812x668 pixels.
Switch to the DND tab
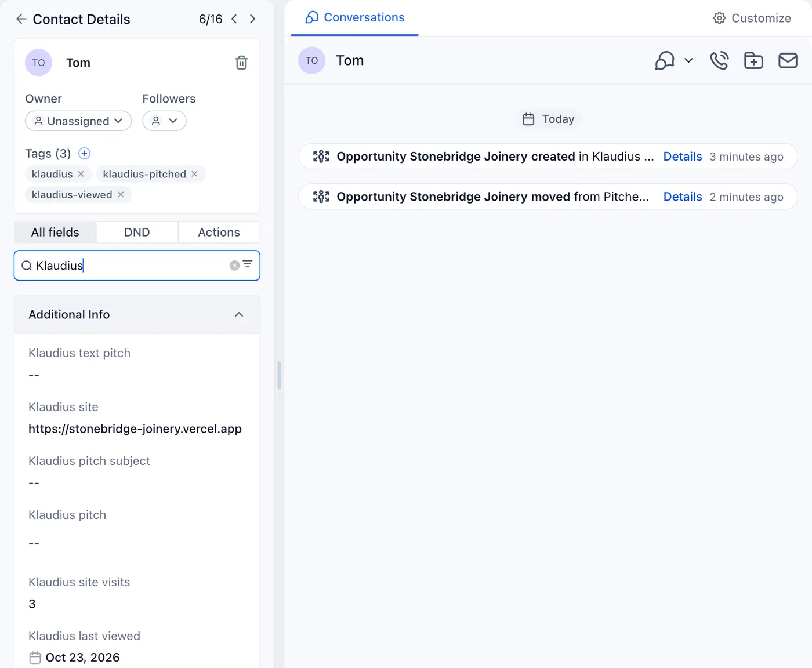point(137,232)
